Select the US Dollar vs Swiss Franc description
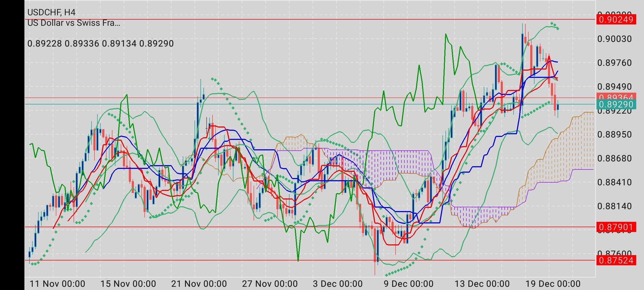Viewport: 644px width, 290px height. 74,23
